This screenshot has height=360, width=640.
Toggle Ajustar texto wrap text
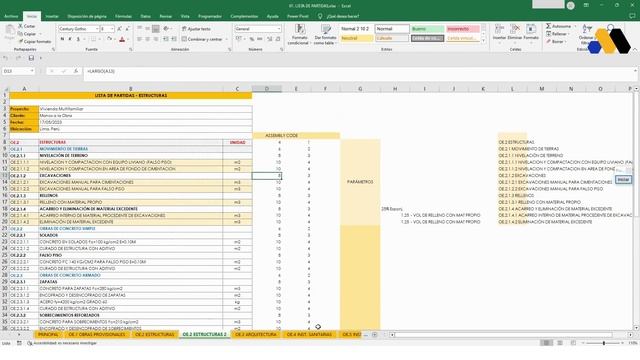(196, 29)
